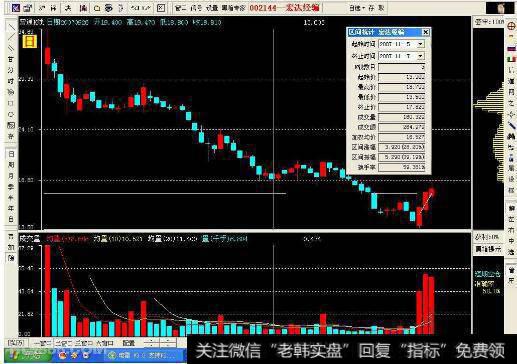The image size is (517, 364).
Task: Select the parallel lines drawing tool
Action: [x=11, y=48]
